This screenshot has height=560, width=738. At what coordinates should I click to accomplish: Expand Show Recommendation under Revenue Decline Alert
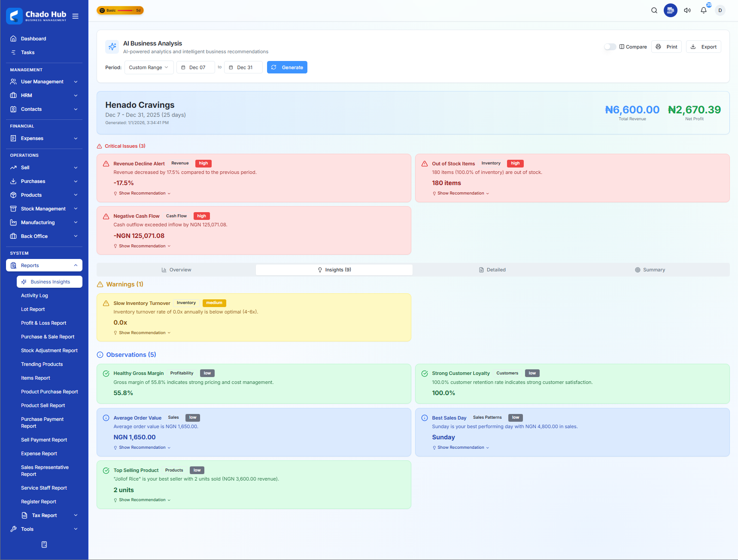pyautogui.click(x=142, y=193)
